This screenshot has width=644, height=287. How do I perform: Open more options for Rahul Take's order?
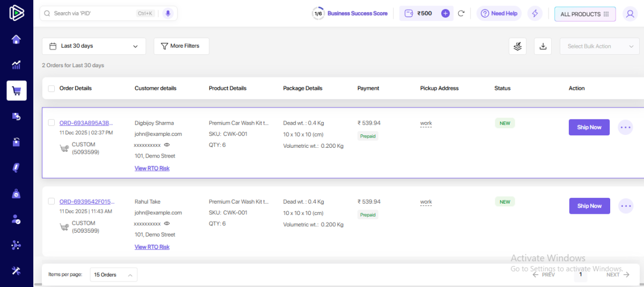[x=625, y=206]
